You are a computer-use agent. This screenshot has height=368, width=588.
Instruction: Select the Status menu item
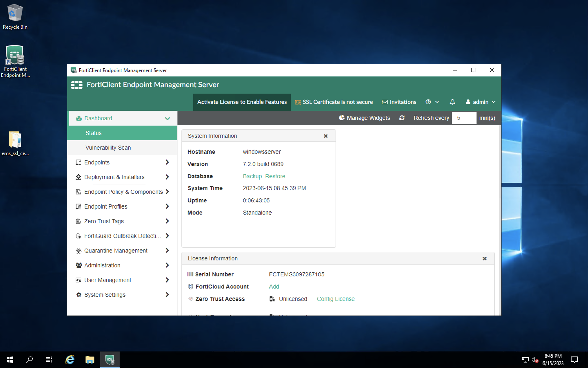coord(122,133)
